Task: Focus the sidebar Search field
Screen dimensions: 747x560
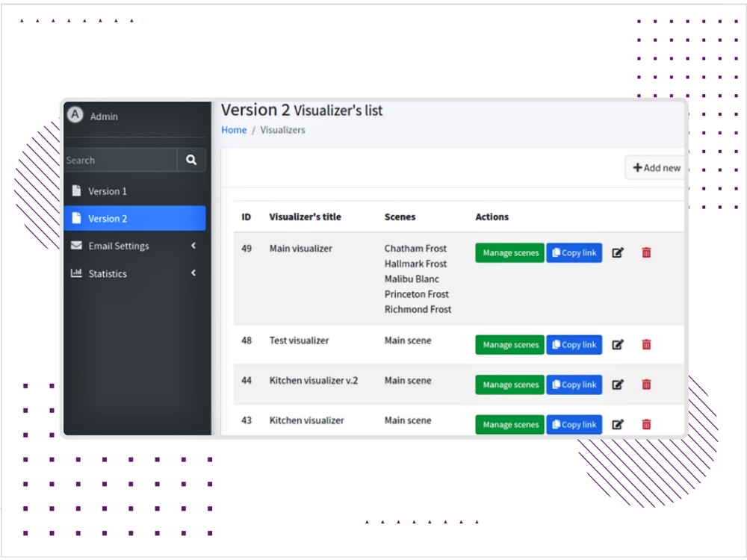Action: (x=120, y=160)
